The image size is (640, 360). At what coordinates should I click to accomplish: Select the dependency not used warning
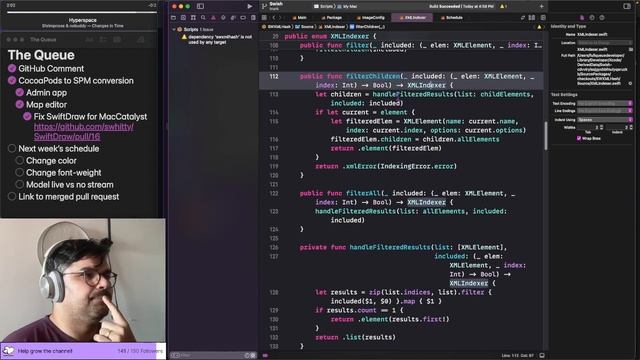click(217, 39)
